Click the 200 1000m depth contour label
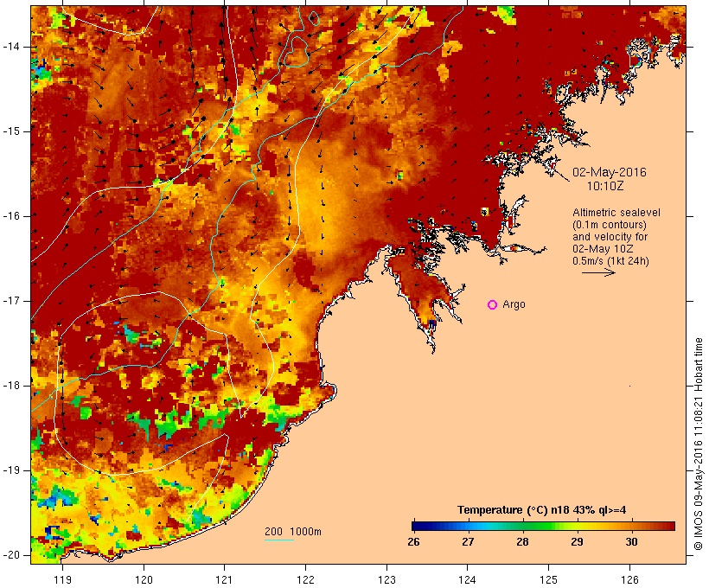709x588 pixels. pyautogui.click(x=293, y=532)
